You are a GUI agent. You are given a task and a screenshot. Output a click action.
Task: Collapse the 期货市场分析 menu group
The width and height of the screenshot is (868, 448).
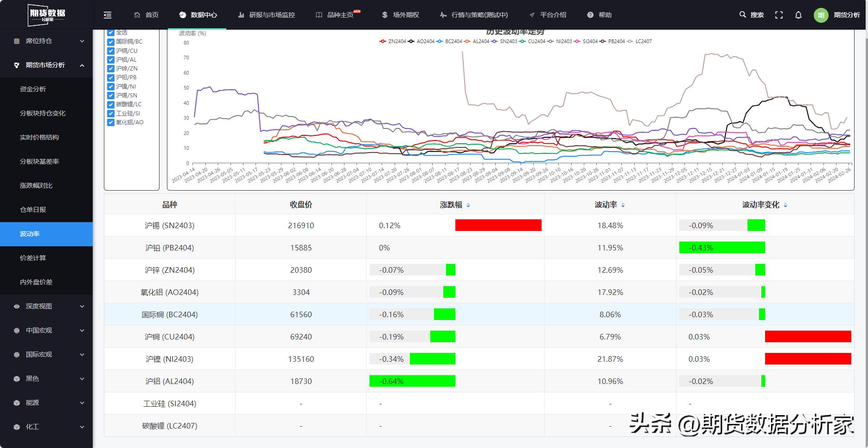point(46,65)
